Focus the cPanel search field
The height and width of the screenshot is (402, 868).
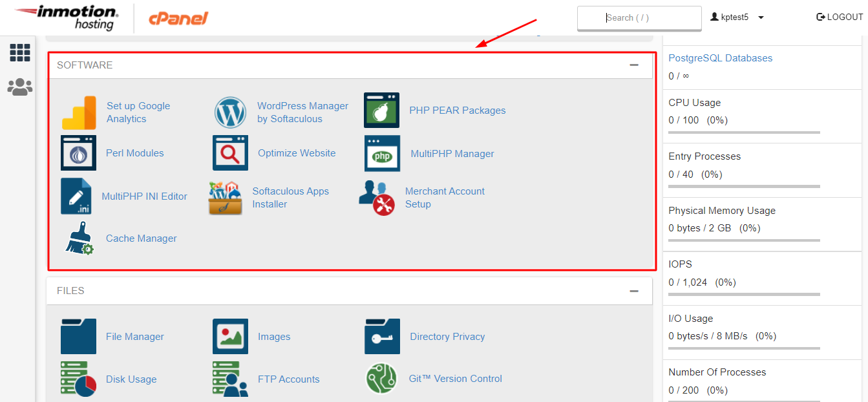(639, 18)
